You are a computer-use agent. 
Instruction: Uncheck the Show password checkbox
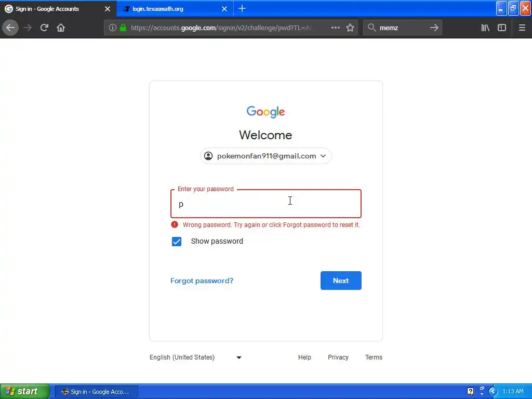[x=177, y=241]
